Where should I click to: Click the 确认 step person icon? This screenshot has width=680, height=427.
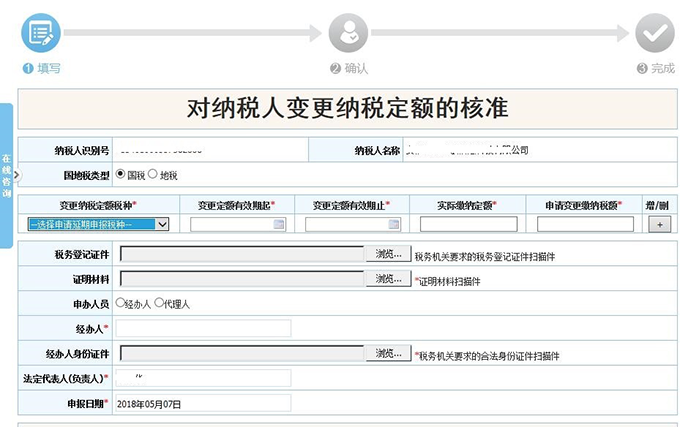click(348, 32)
